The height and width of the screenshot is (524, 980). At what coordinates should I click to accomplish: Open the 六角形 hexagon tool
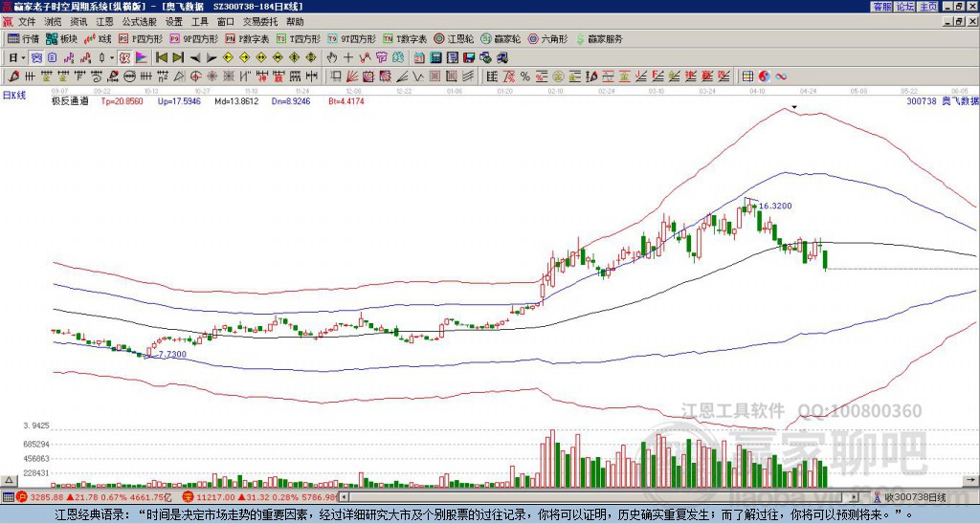[548, 39]
